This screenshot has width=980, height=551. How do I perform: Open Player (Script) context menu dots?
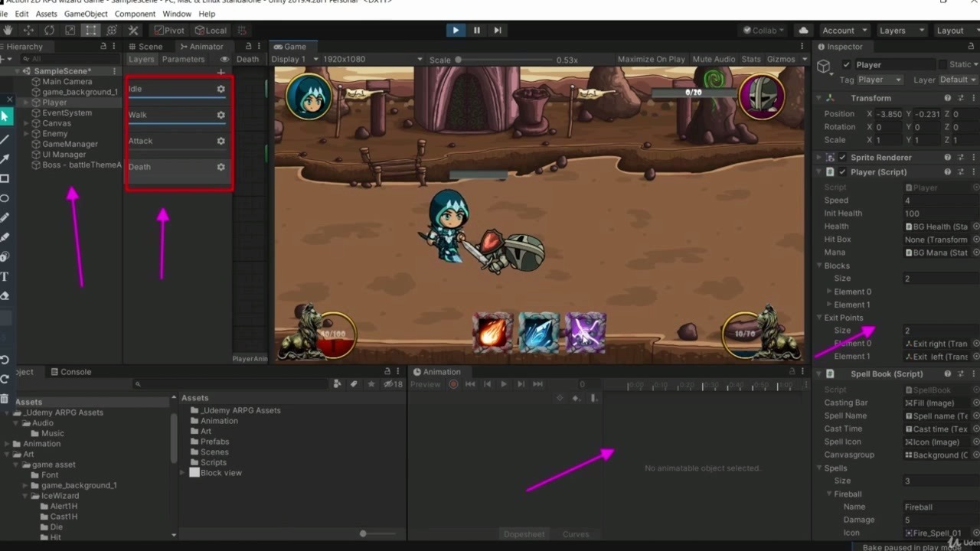click(x=975, y=172)
